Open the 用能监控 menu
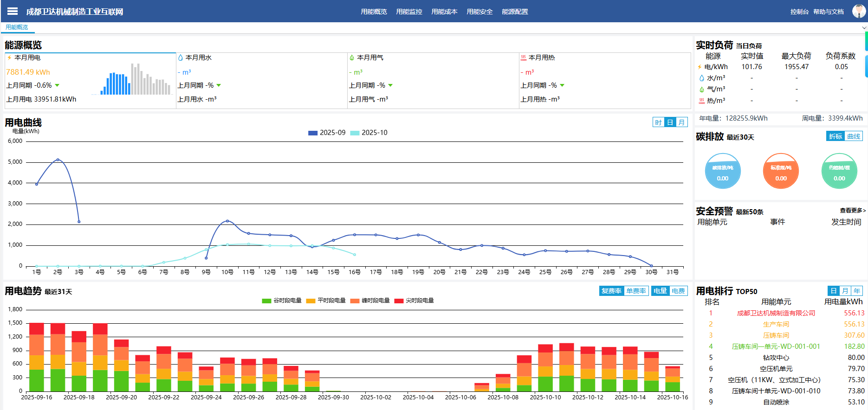This screenshot has width=868, height=410. pyautogui.click(x=409, y=12)
